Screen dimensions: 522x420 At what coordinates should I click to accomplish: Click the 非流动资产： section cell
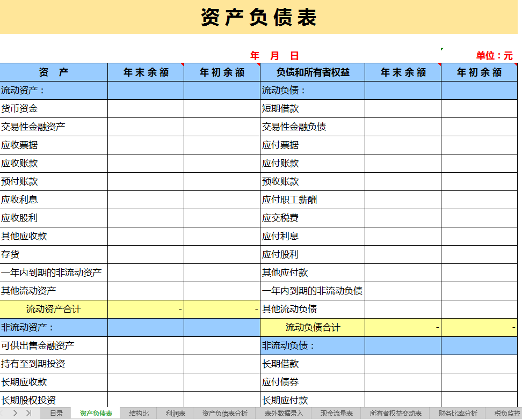tap(54, 328)
